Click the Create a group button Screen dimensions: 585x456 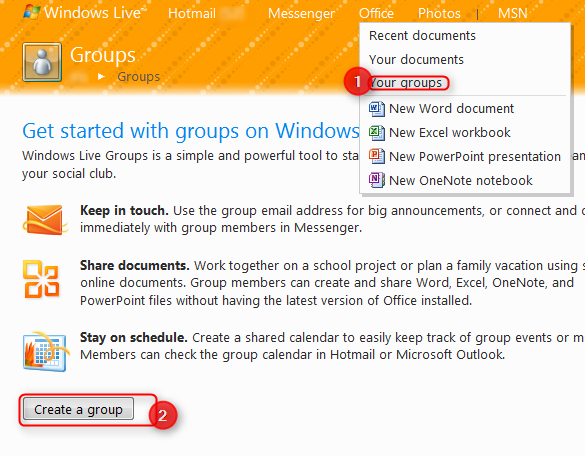[78, 409]
